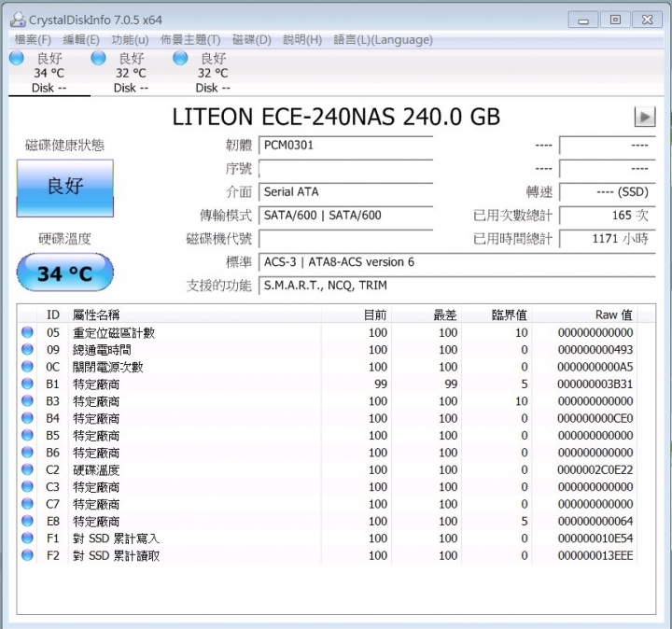
Task: Click status icon of row C3
Action: (x=27, y=486)
